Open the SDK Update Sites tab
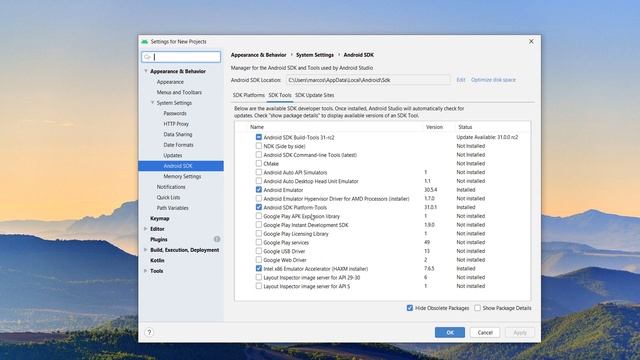The width and height of the screenshot is (640, 360). pyautogui.click(x=315, y=95)
